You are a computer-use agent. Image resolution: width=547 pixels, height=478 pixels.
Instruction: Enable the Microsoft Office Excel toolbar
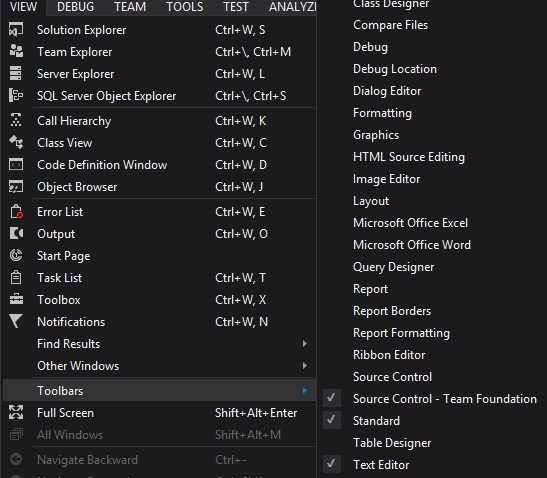pos(410,223)
